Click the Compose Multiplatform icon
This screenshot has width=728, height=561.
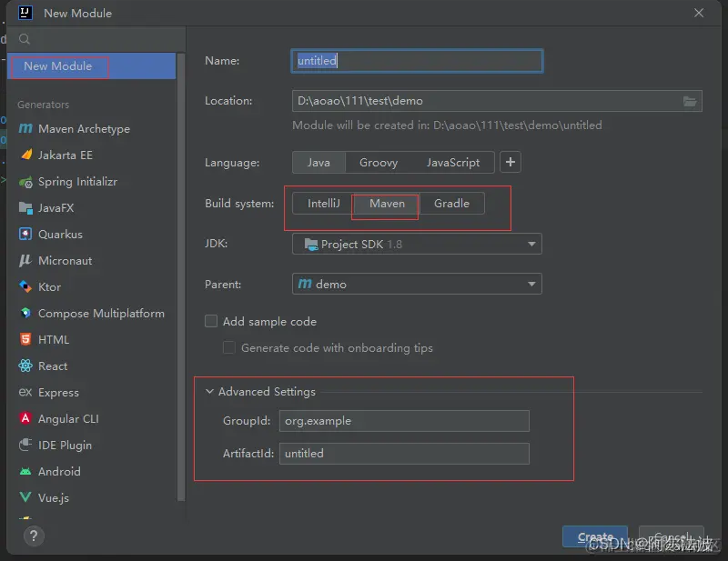pyautogui.click(x=25, y=313)
